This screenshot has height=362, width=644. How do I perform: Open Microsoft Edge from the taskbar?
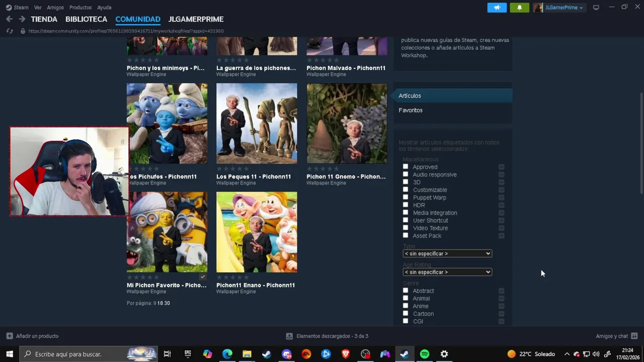click(227, 354)
